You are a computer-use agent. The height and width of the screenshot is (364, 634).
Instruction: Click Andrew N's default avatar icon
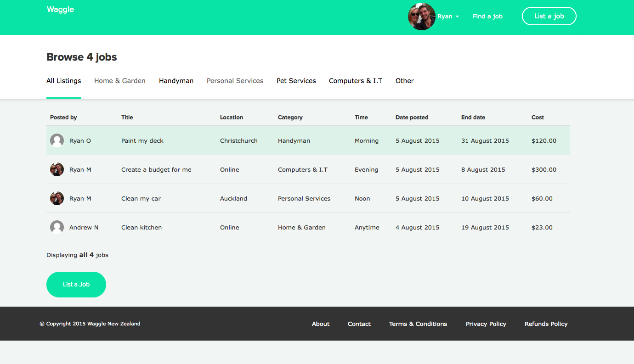[57, 227]
